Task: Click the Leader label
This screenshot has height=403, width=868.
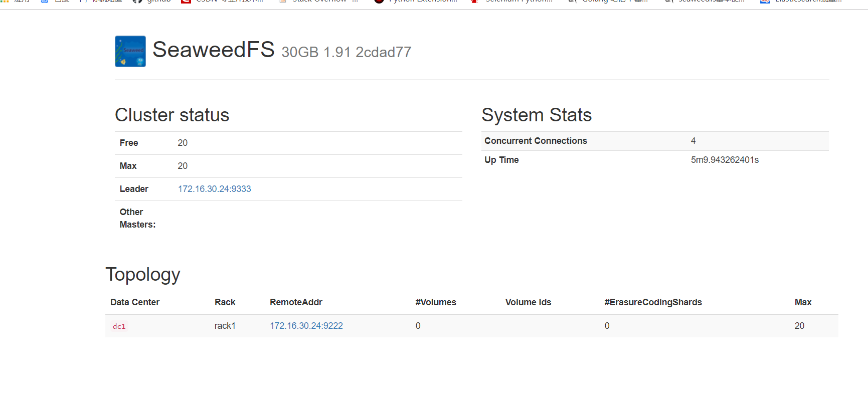Action: coord(134,189)
